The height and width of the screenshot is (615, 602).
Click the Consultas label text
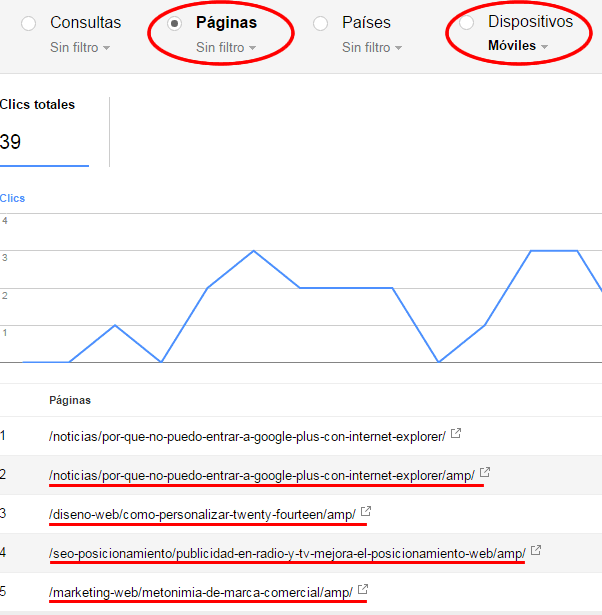pyautogui.click(x=85, y=23)
